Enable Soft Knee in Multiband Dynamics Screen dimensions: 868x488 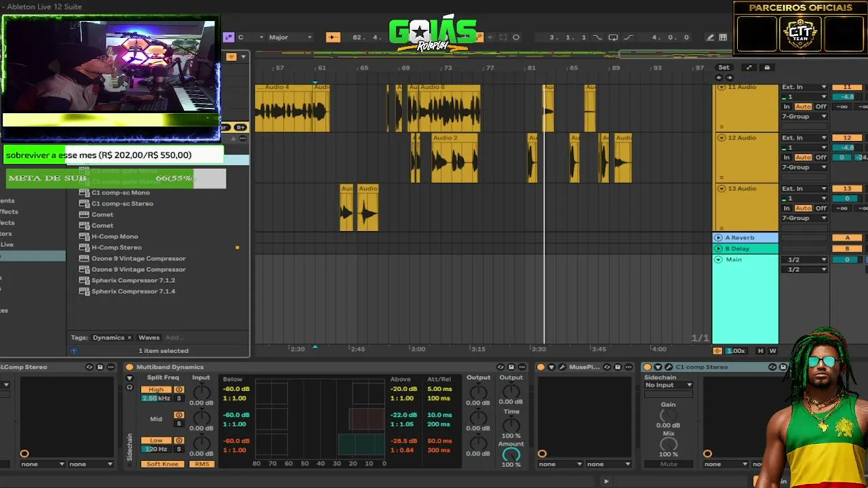[x=163, y=464]
